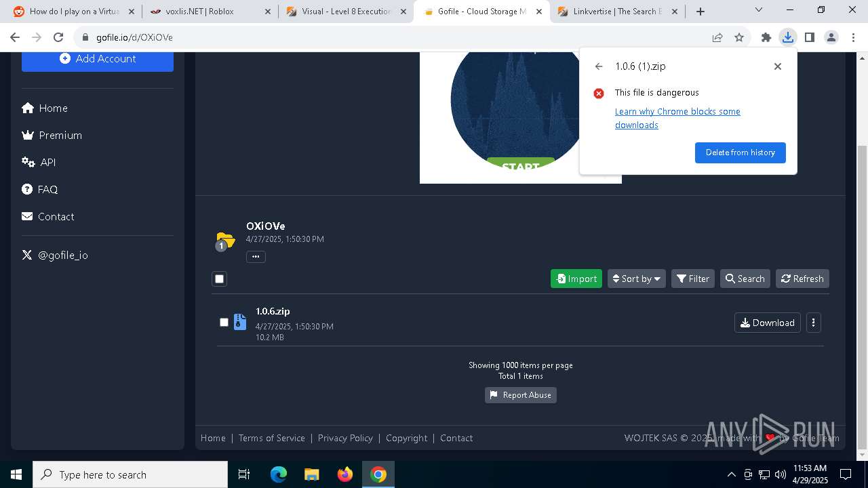Viewport: 868px width, 488px height.
Task: Open Learn why Chrome blocks downloads link
Action: (677, 119)
